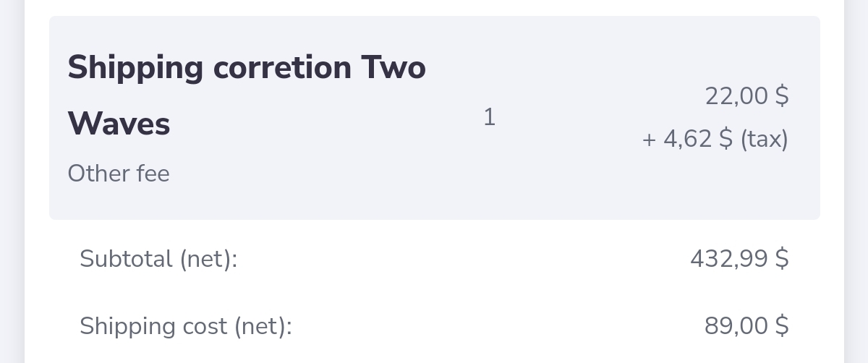This screenshot has height=363, width=868.
Task: Select the quantity 1 of the fee item
Action: tap(489, 116)
